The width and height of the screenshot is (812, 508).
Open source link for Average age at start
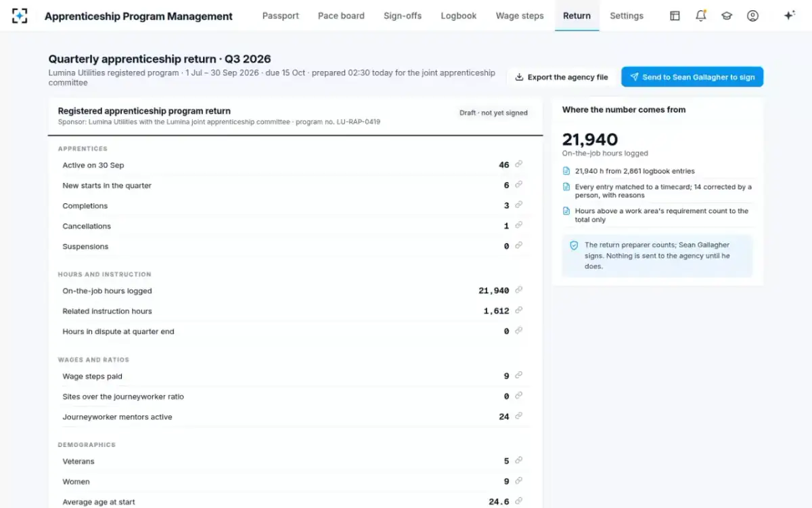(x=519, y=501)
